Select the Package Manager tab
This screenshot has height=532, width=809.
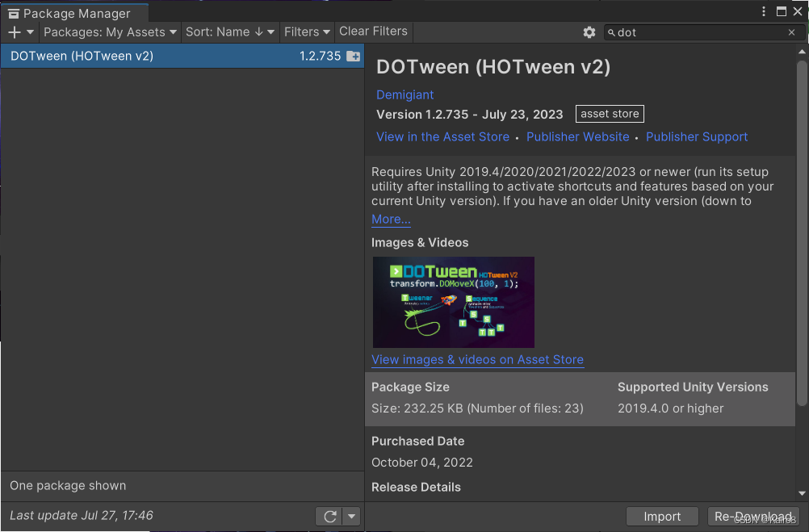pyautogui.click(x=75, y=14)
